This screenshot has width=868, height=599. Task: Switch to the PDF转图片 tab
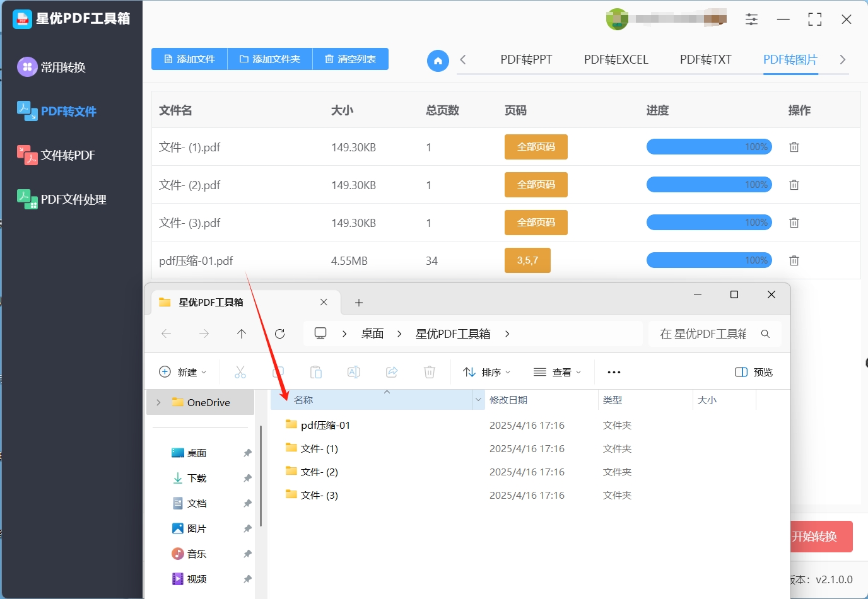[x=790, y=60]
